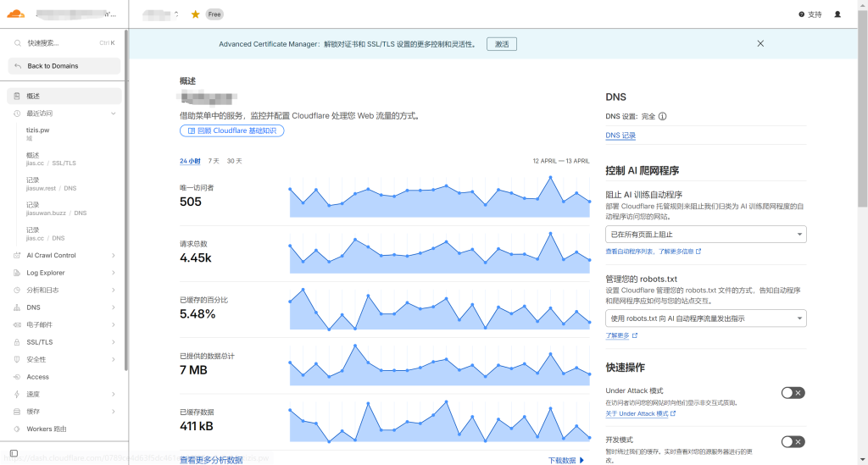Expand 分析和日志 chevron

[x=113, y=290]
